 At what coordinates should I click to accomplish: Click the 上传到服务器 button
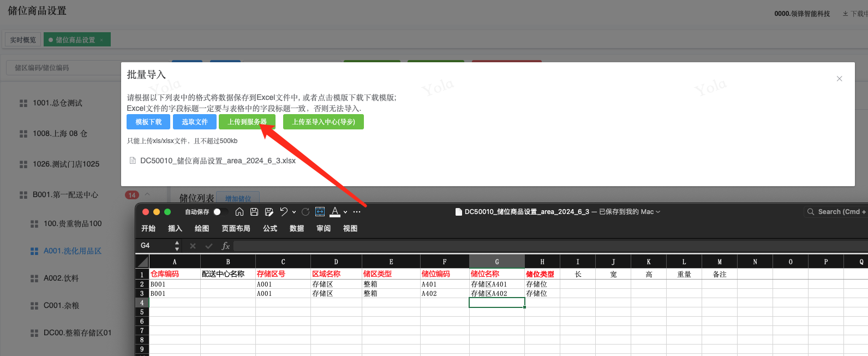(x=247, y=122)
